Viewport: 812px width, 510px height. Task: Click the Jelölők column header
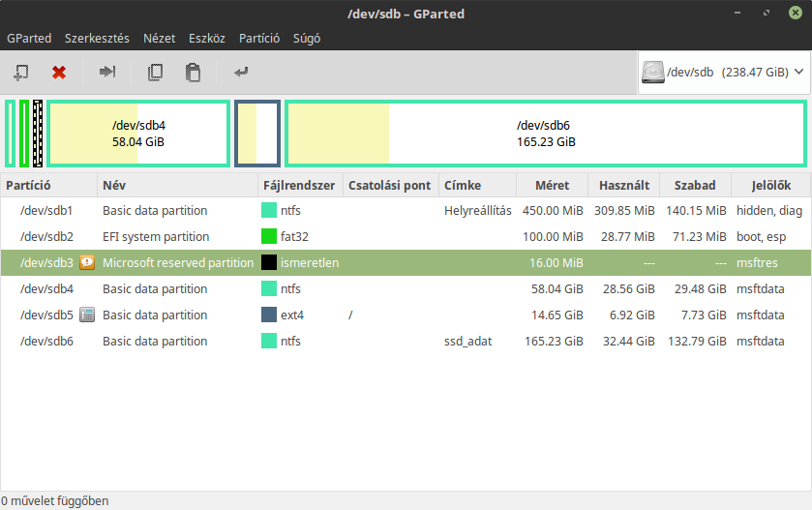click(x=770, y=186)
